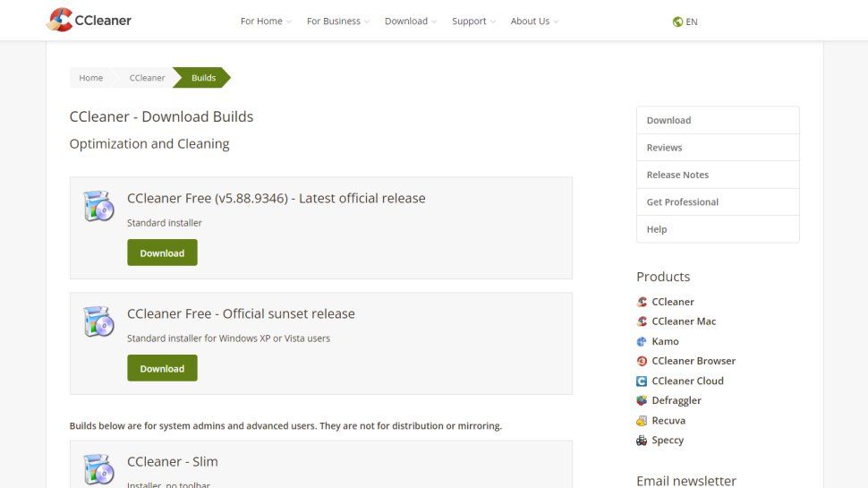The image size is (868, 488).
Task: Open the CCleaner Browser link
Action: coord(694,361)
